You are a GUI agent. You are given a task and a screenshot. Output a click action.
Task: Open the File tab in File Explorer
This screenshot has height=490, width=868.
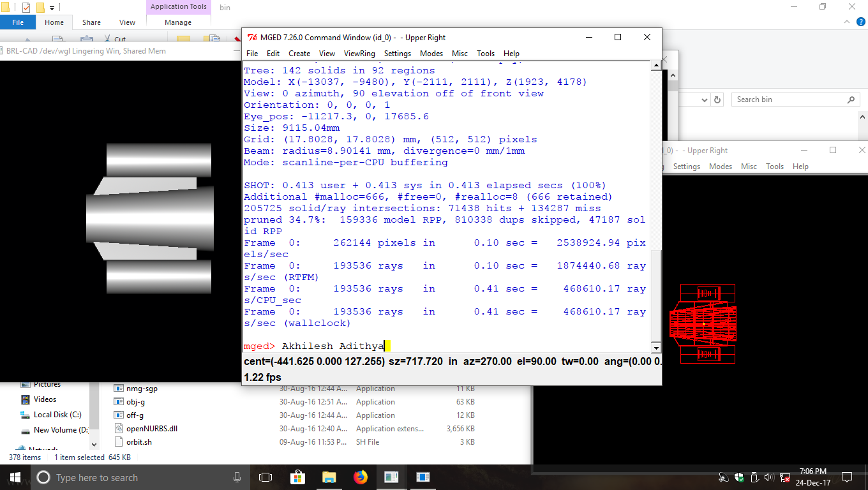point(18,22)
